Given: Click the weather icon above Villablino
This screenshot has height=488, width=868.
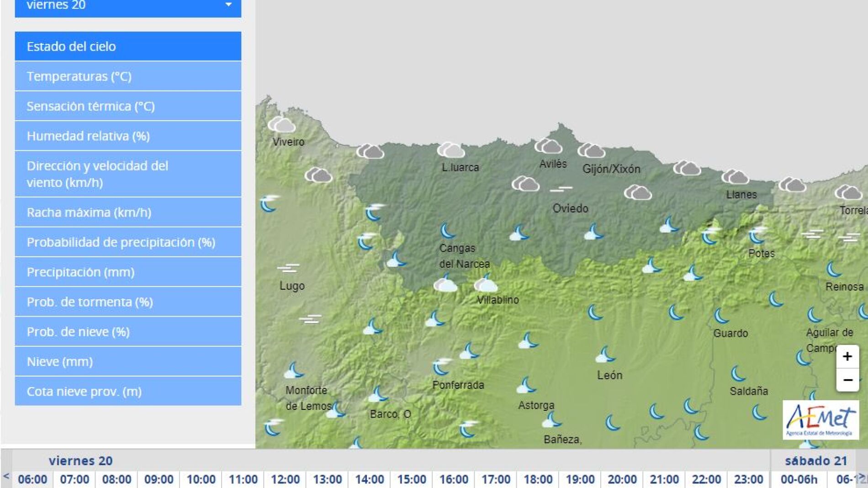Looking at the screenshot, I should [485, 284].
